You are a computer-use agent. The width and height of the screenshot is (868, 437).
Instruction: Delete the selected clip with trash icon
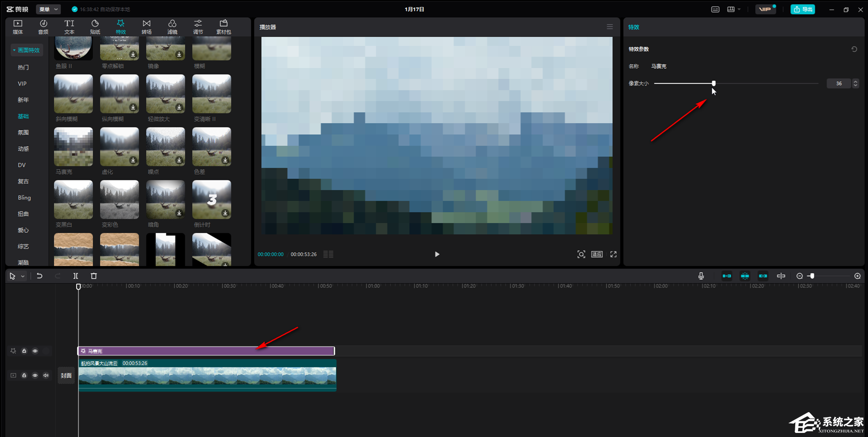tap(94, 276)
